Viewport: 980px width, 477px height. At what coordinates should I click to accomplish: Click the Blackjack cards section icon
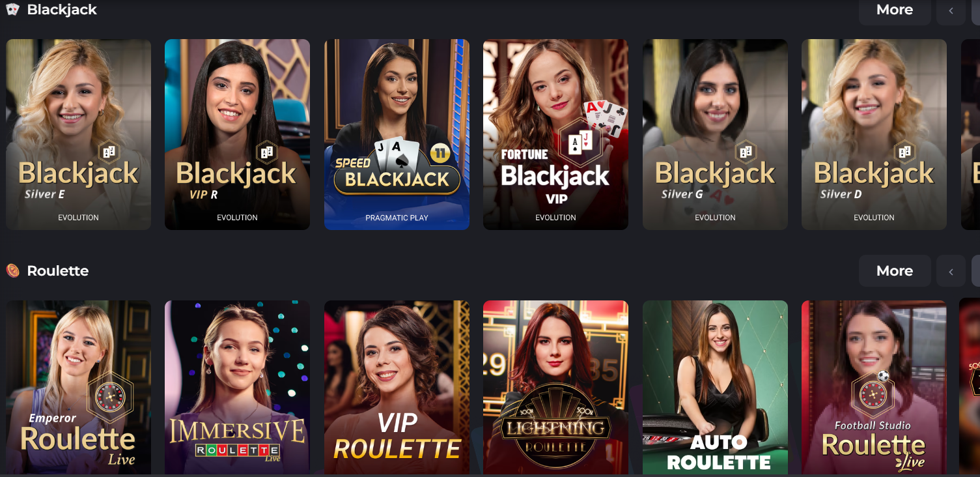tap(12, 10)
